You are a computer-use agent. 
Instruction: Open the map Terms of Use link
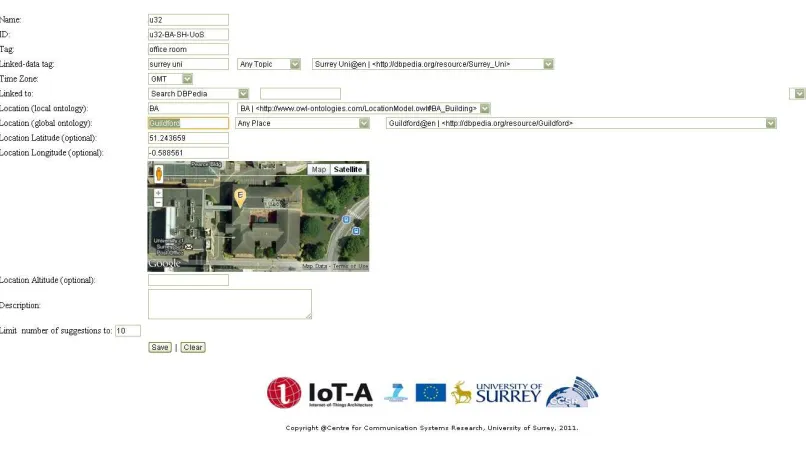350,266
